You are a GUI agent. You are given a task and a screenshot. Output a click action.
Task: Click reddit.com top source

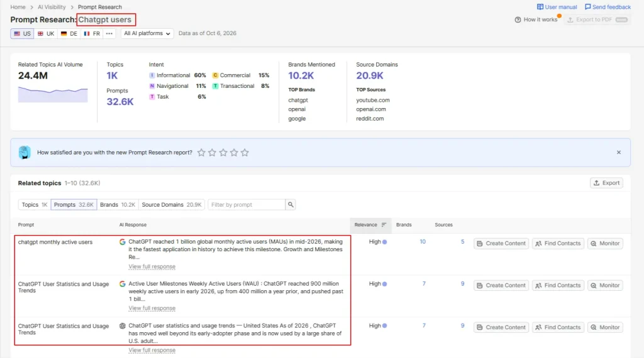click(x=370, y=119)
